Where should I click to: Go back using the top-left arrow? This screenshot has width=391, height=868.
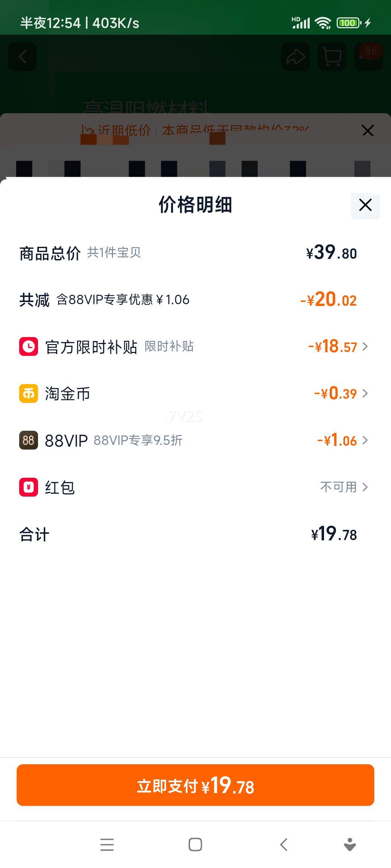click(22, 57)
